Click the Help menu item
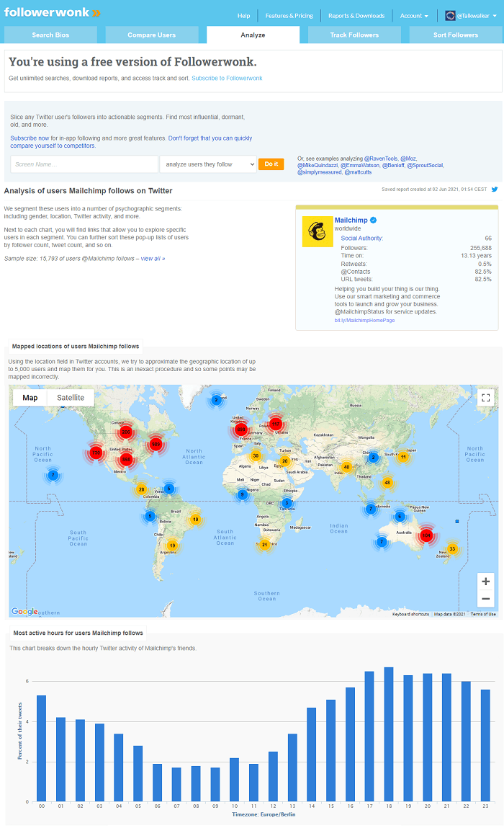 click(244, 16)
